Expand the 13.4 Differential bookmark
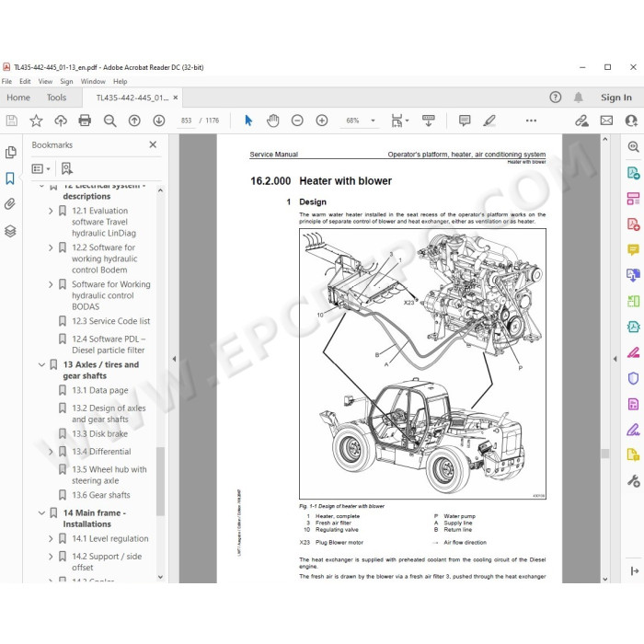This screenshot has width=644, height=644. point(51,452)
